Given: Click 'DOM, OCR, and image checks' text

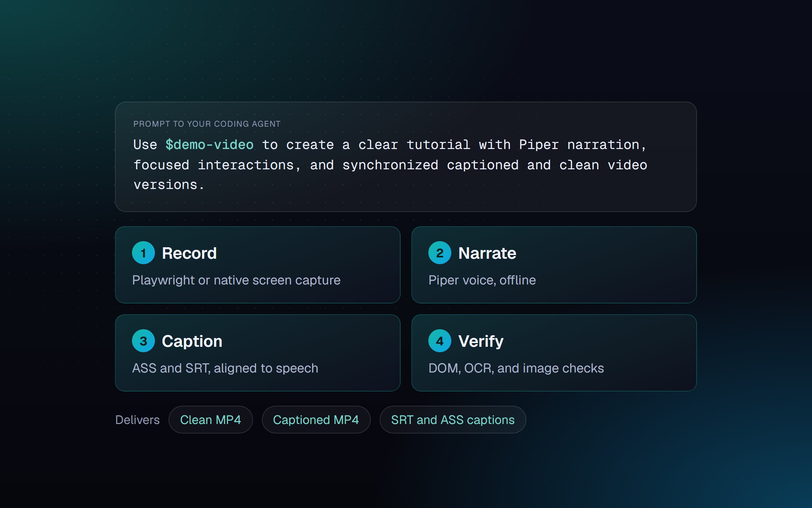Looking at the screenshot, I should (516, 368).
